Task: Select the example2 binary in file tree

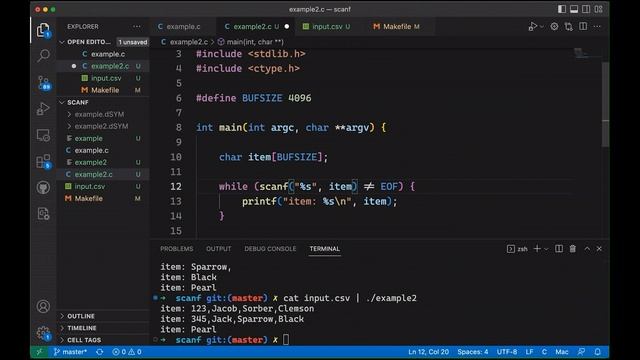Action: [x=103, y=162]
